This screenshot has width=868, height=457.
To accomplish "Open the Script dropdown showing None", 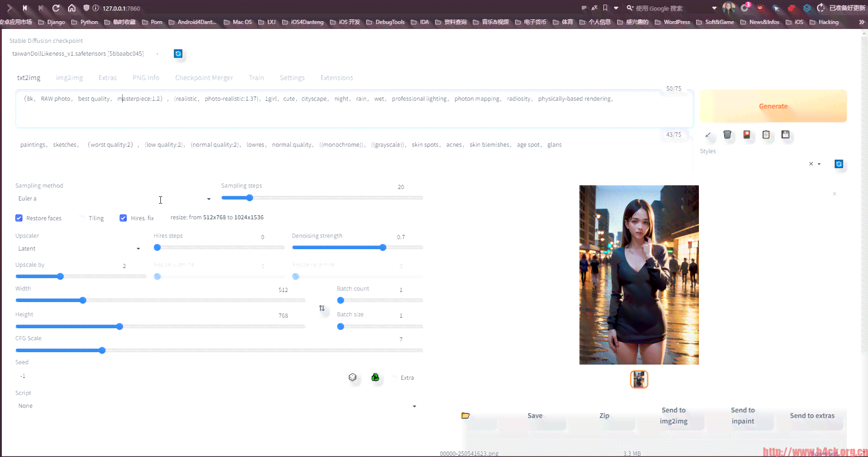I will click(x=217, y=406).
